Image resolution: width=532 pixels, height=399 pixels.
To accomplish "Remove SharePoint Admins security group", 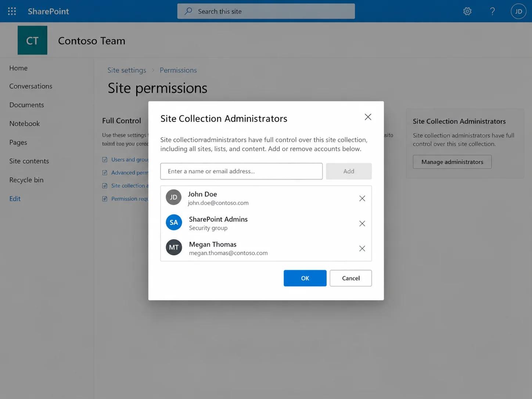I will 362,223.
